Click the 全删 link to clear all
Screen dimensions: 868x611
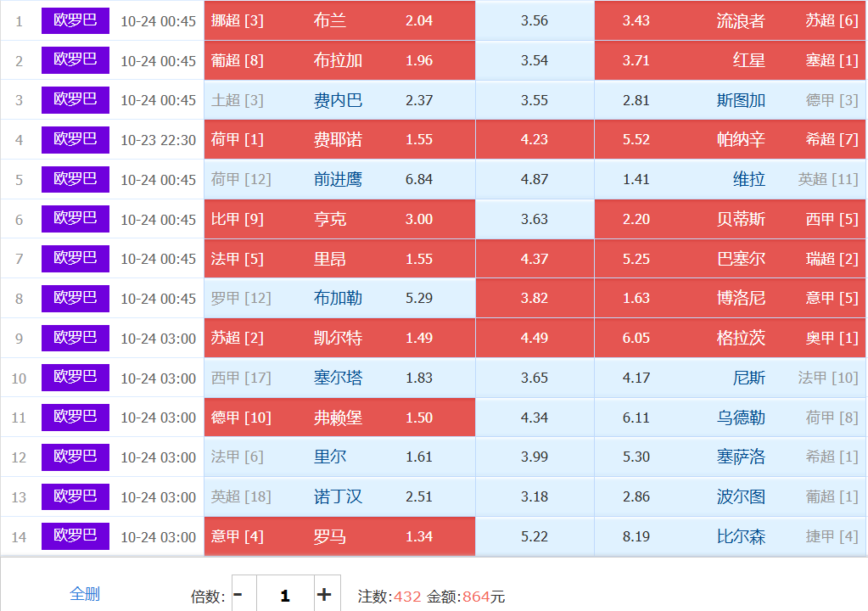click(85, 594)
